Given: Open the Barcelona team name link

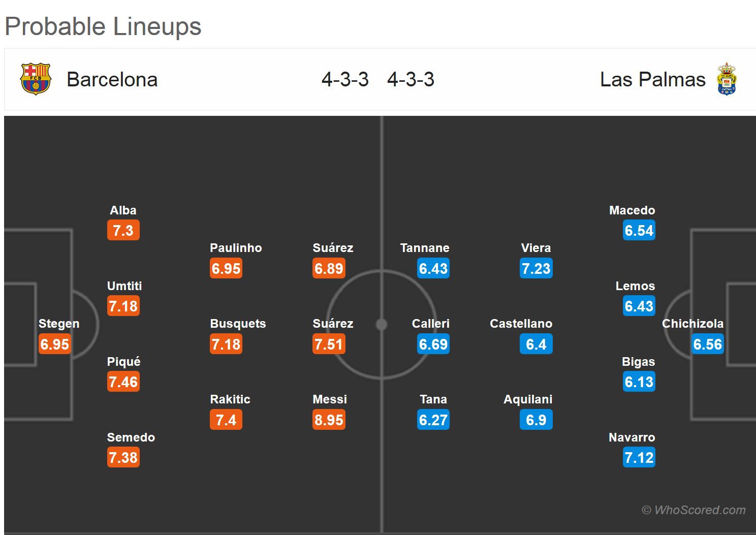Looking at the screenshot, I should (x=112, y=80).
